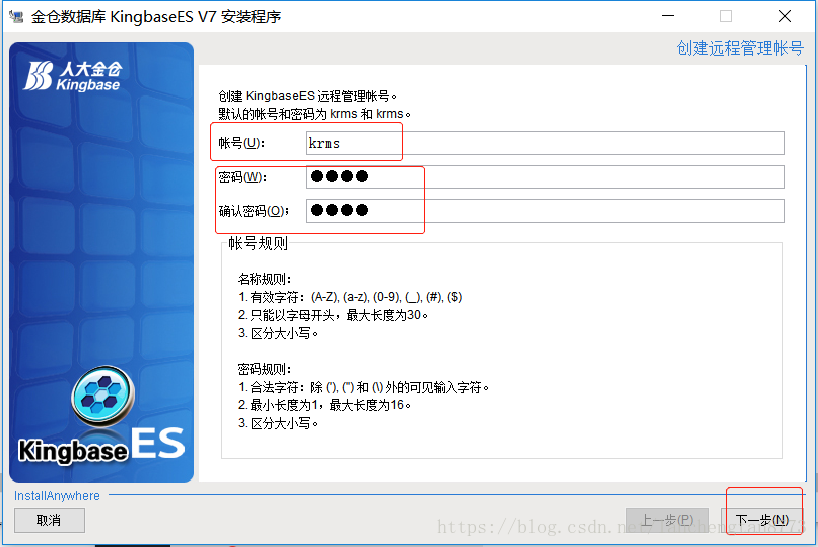Click the 帐号(U): label
The width and height of the screenshot is (818, 547).
pos(242,143)
